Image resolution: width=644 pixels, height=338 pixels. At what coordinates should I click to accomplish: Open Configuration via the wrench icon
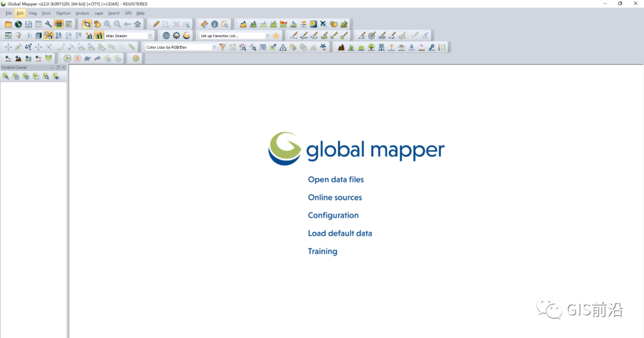[x=48, y=24]
